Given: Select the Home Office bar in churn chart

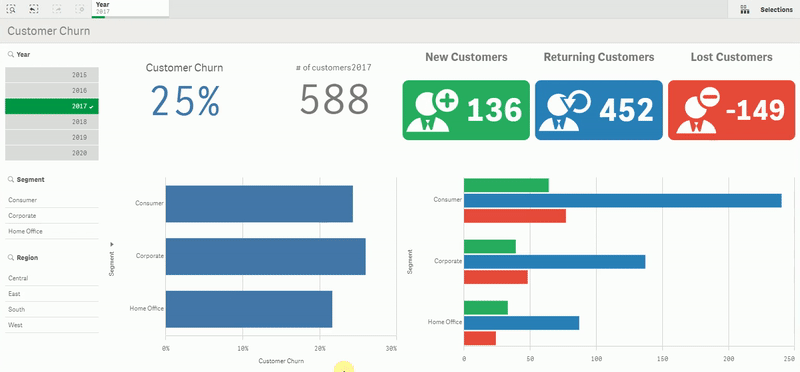Looking at the screenshot, I should pos(249,309).
